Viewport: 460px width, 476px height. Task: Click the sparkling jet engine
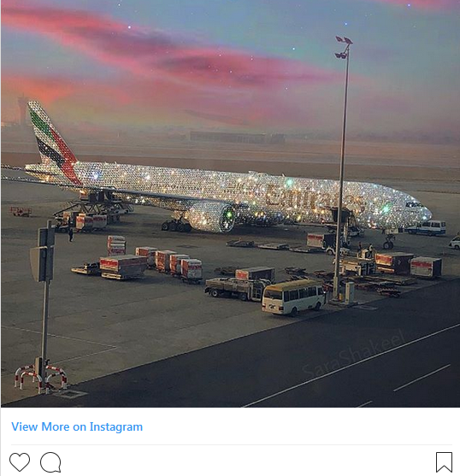pyautogui.click(x=210, y=217)
